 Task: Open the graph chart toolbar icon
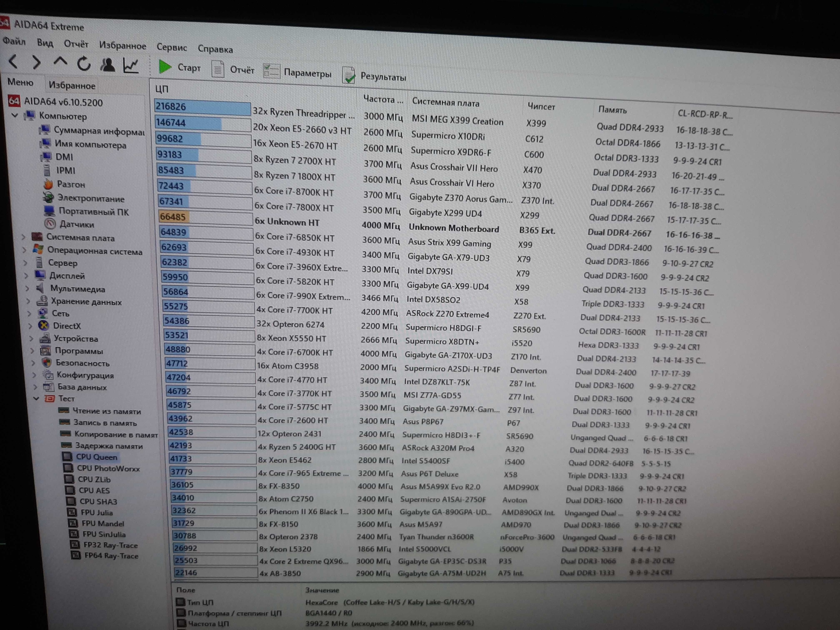[131, 66]
